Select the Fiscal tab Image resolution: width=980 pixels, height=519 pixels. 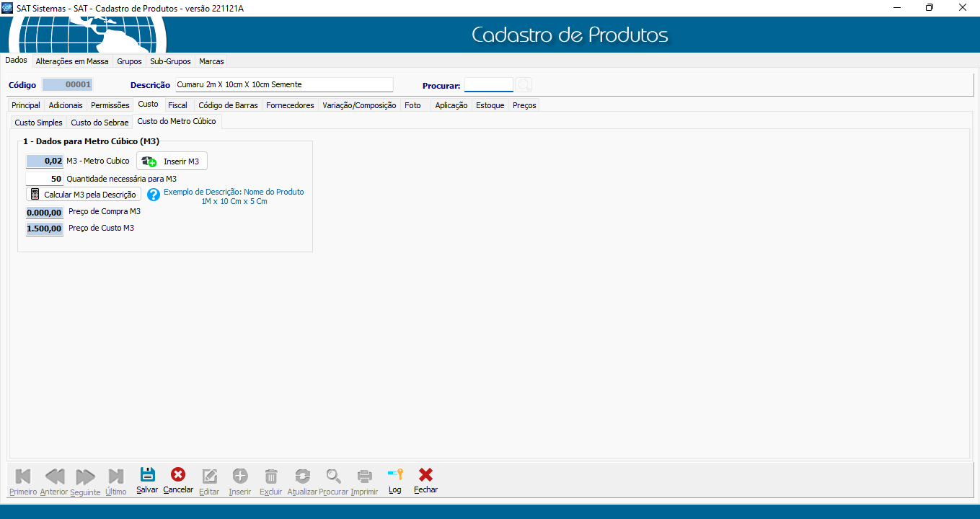pyautogui.click(x=177, y=105)
